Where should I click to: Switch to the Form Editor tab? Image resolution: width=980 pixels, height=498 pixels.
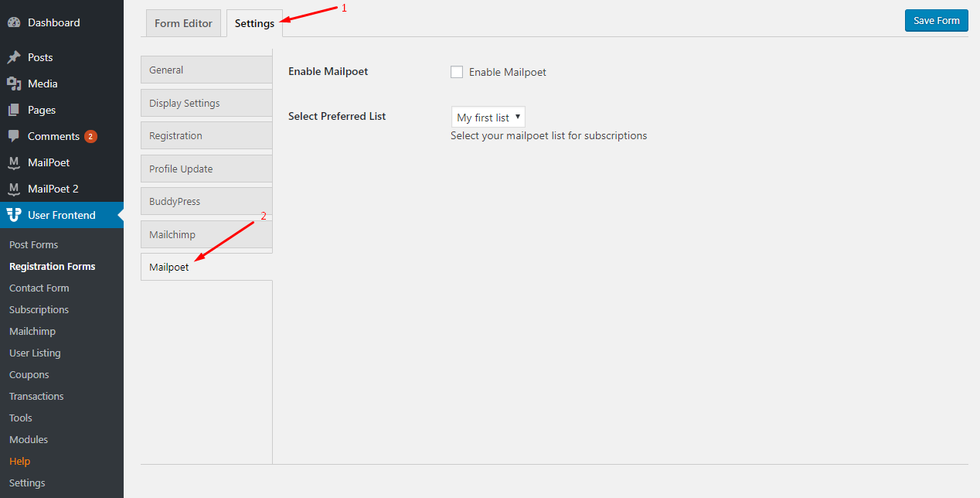(183, 23)
